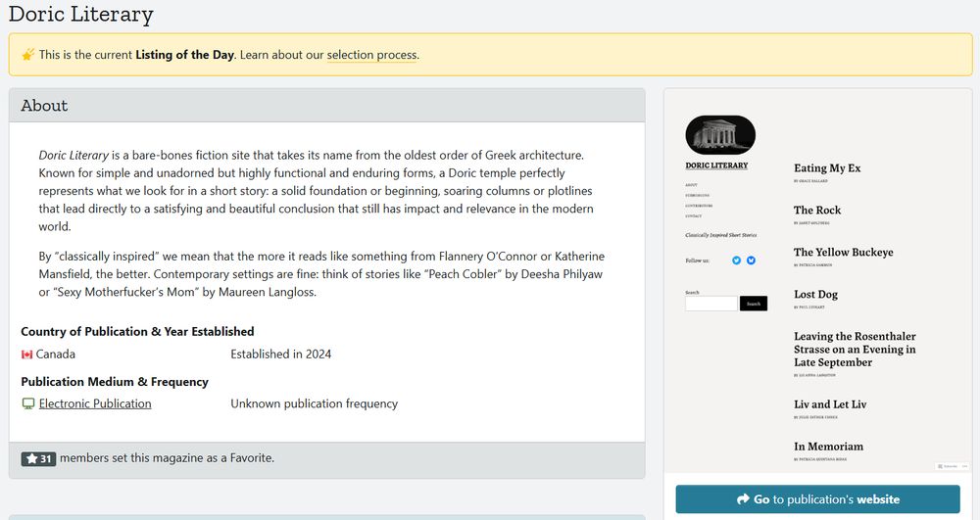Viewport: 980px width, 520px height.
Task: Open the Liv and Let Liv story
Action: pyautogui.click(x=830, y=404)
